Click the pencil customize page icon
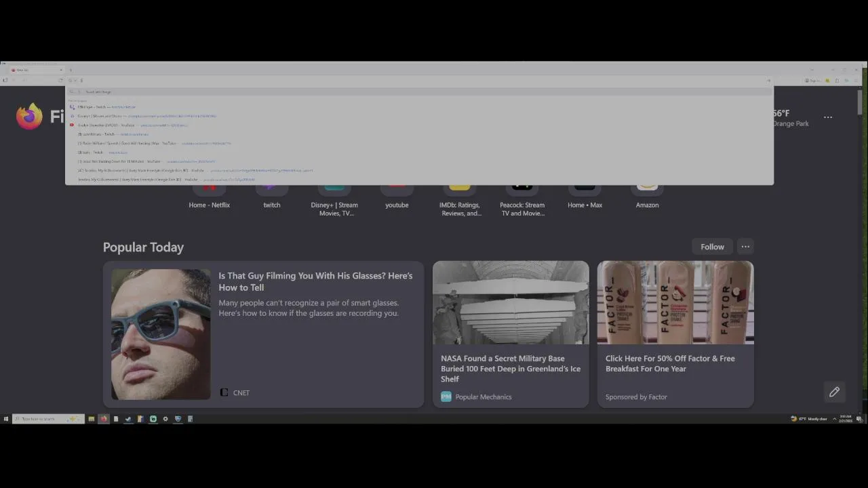The width and height of the screenshot is (868, 488). [834, 392]
